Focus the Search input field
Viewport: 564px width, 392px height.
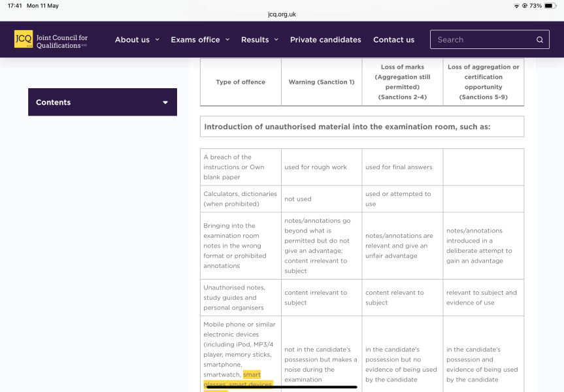pos(489,40)
